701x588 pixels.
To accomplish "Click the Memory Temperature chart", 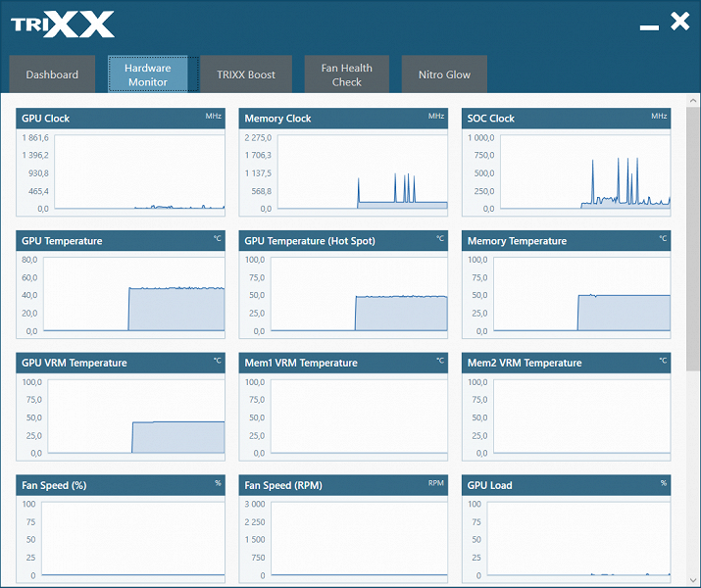I will click(566, 284).
